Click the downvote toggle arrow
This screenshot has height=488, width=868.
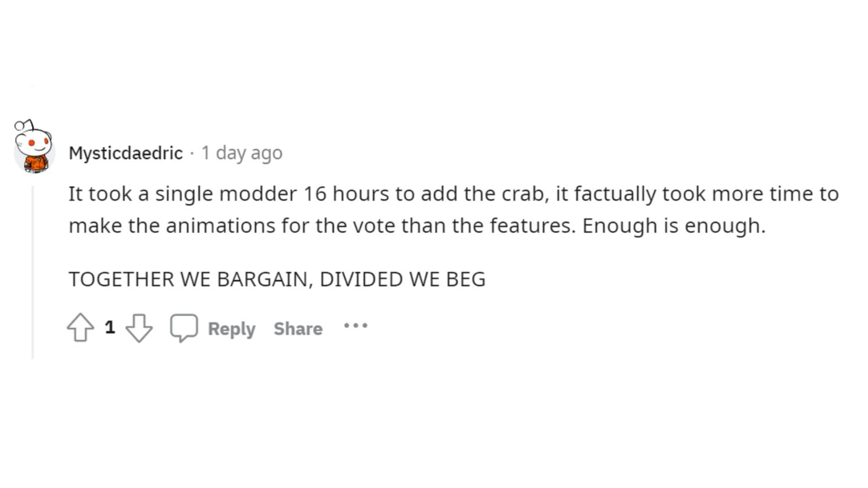(x=139, y=328)
